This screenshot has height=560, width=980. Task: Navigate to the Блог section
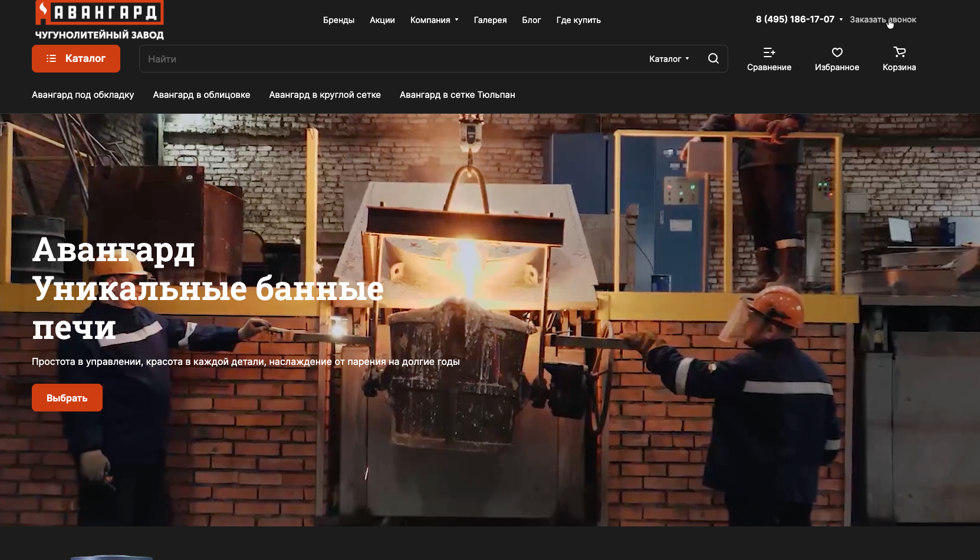(531, 20)
